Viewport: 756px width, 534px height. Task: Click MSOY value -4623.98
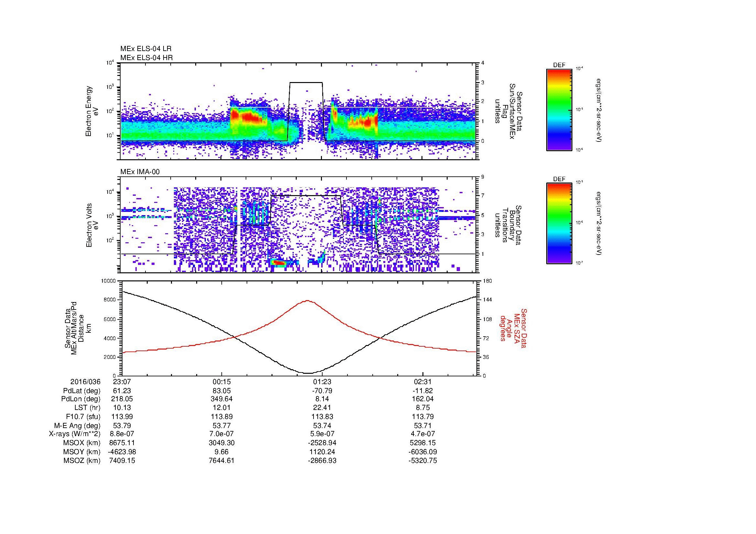tap(122, 452)
